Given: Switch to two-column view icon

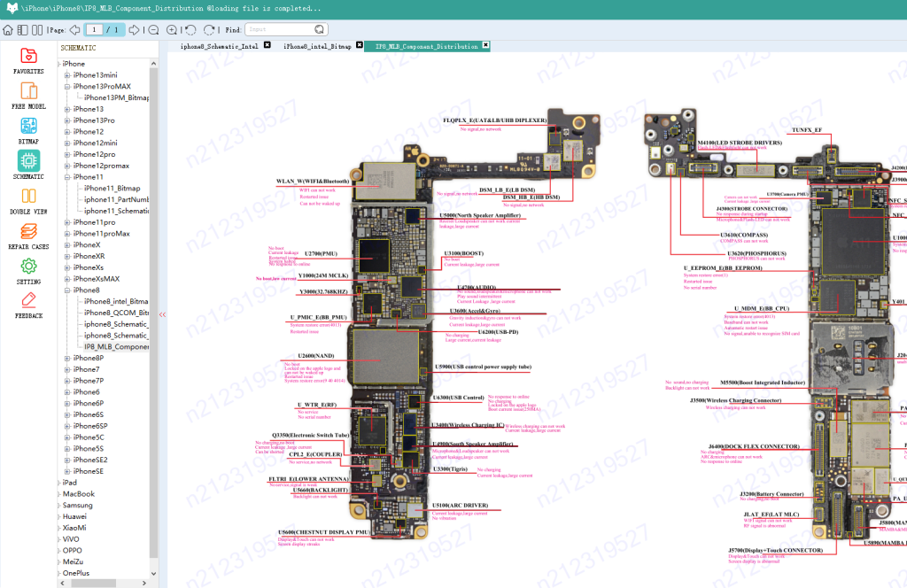Looking at the screenshot, I should 37,29.
